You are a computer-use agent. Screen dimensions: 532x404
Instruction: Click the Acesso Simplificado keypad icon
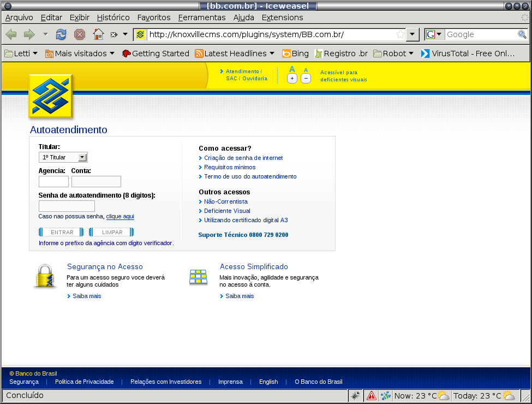point(198,277)
